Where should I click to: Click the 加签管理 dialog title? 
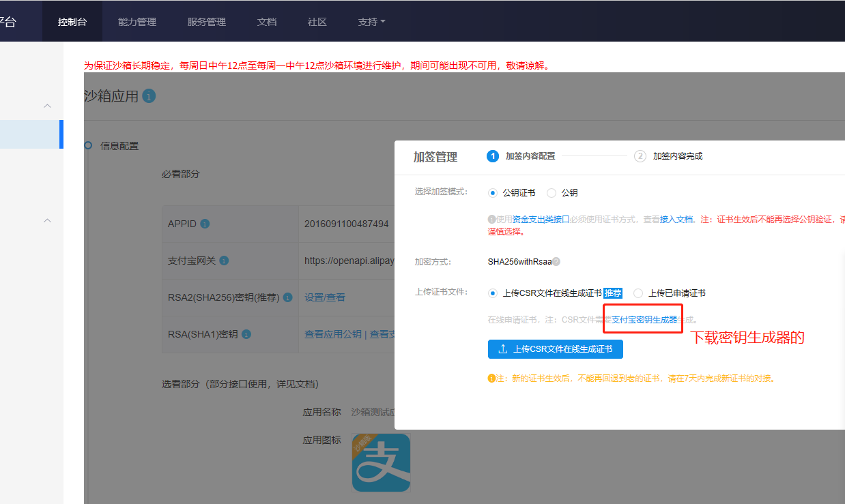tap(435, 157)
